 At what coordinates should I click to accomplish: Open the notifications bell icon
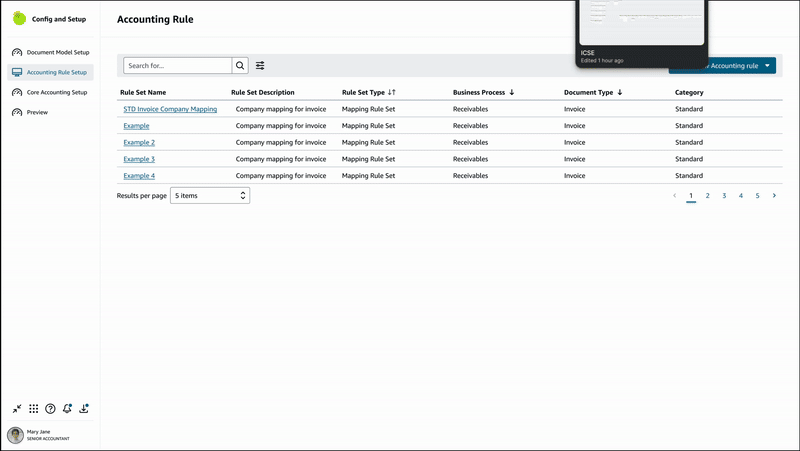[67, 408]
